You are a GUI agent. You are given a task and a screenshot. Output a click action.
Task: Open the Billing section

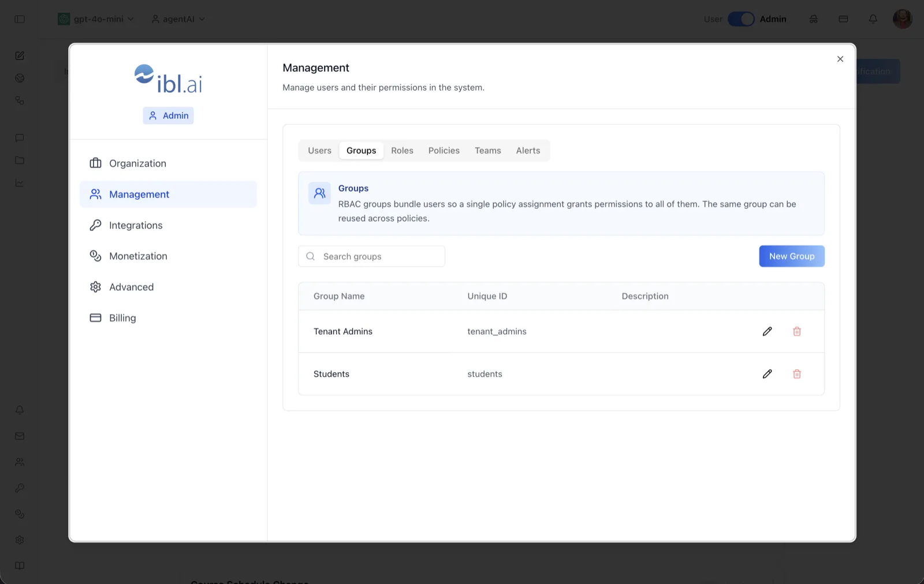[168, 318]
